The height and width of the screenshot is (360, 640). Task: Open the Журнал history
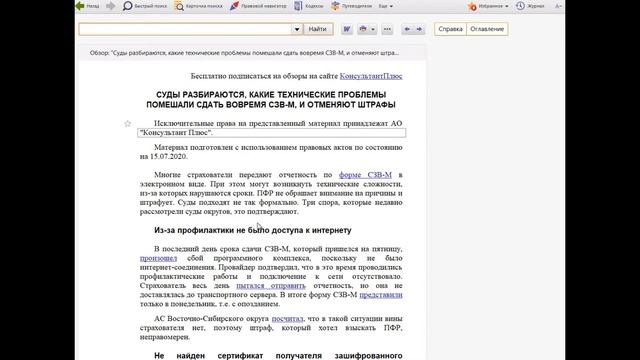(x=530, y=6)
